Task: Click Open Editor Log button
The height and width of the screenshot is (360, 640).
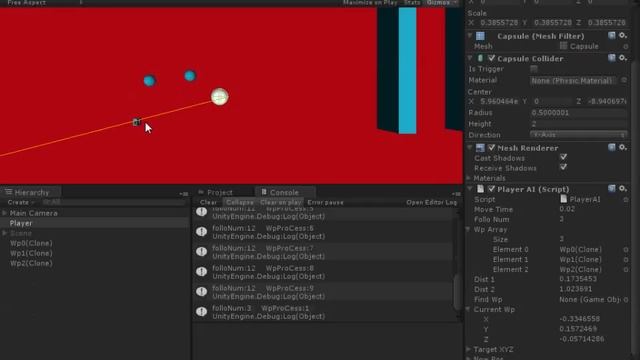Action: (x=431, y=202)
